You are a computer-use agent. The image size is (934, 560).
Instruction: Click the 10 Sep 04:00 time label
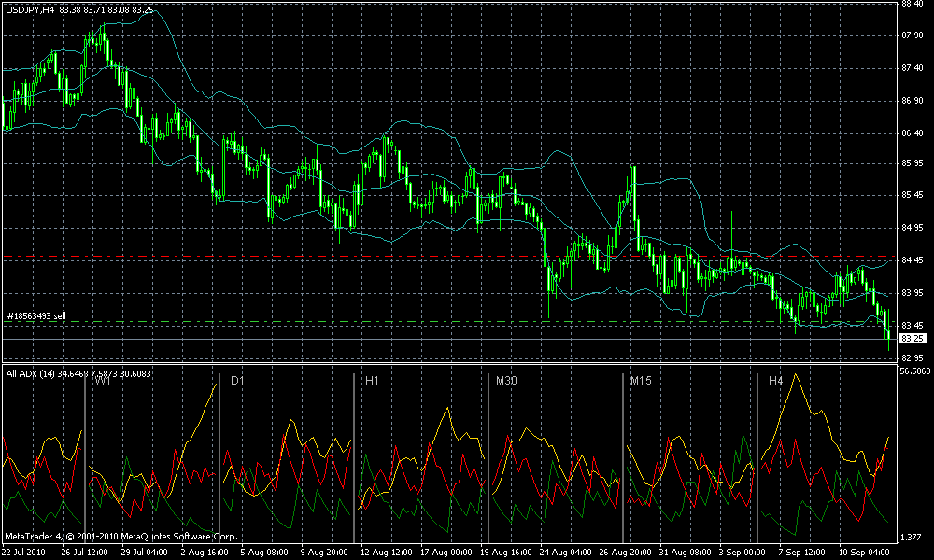864,553
